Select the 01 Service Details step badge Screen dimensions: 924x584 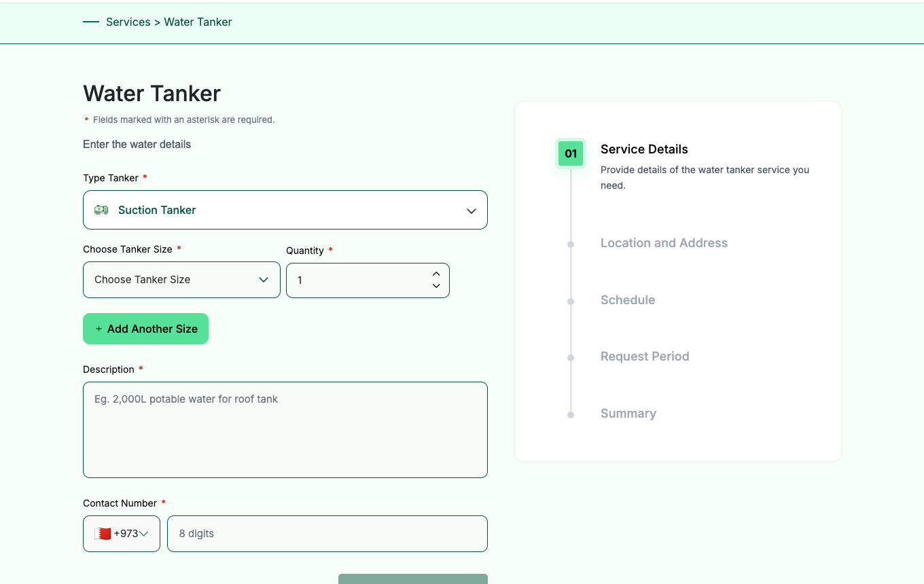point(571,153)
